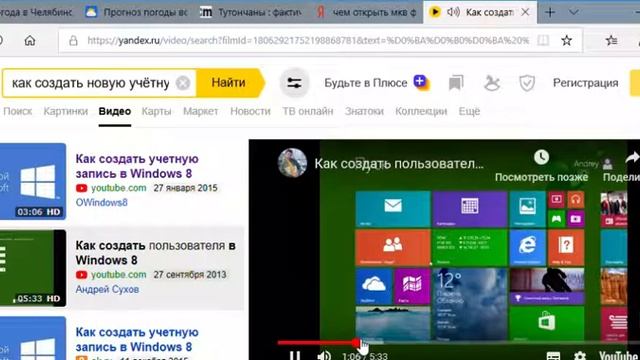Open 'Как создать пользователя в Windows 8' title
The image size is (640, 360).
156,253
